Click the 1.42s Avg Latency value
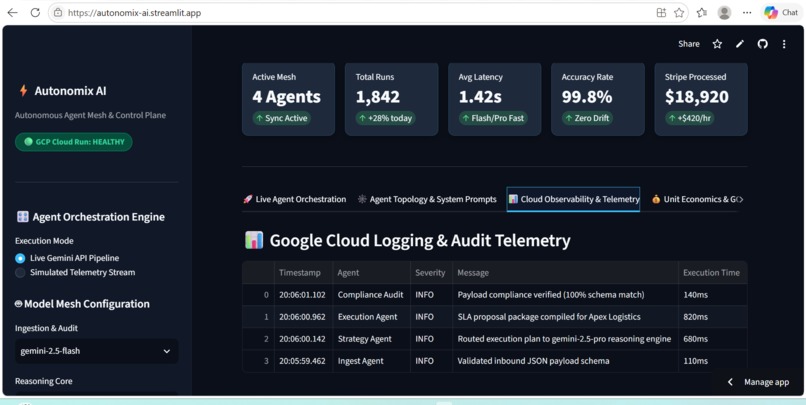 (x=480, y=97)
